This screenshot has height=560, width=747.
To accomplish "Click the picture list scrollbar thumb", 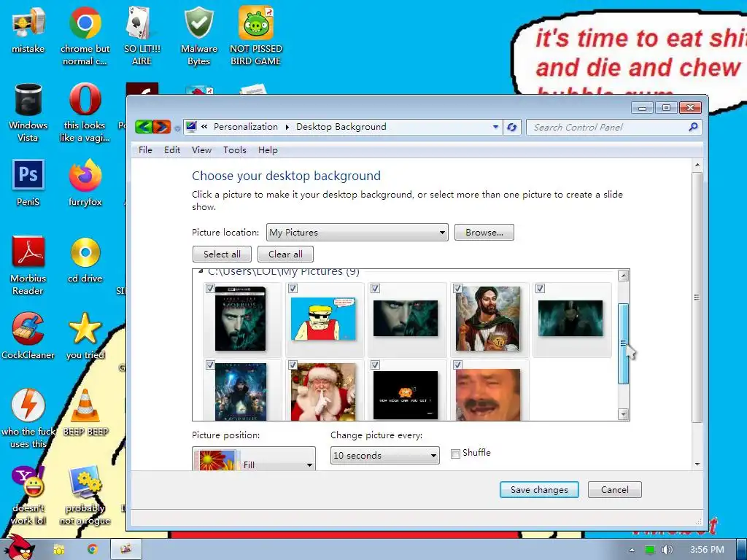I will tap(623, 343).
